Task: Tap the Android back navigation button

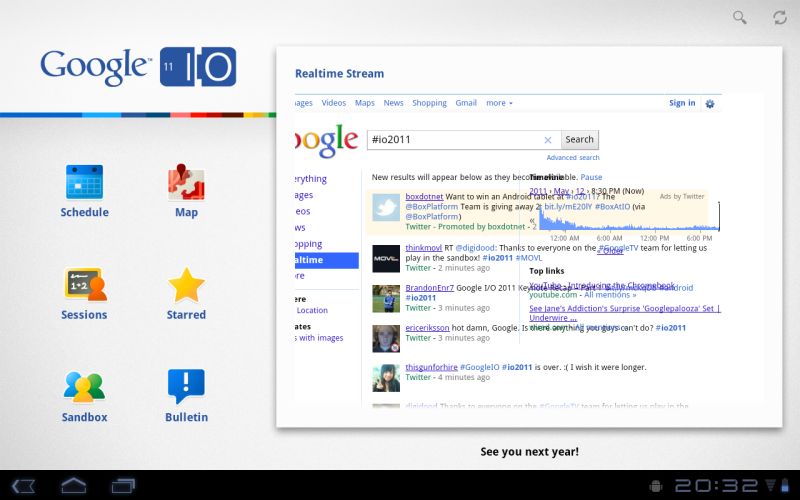Action: pyautogui.click(x=23, y=485)
